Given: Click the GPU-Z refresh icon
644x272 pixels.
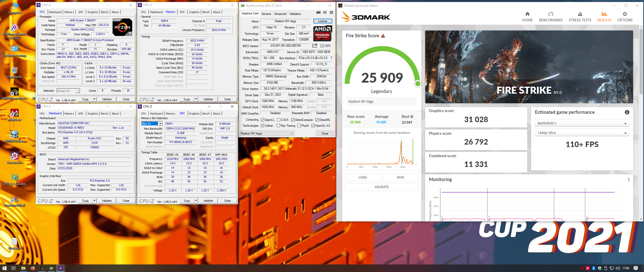Looking at the screenshot, I should click(325, 12).
